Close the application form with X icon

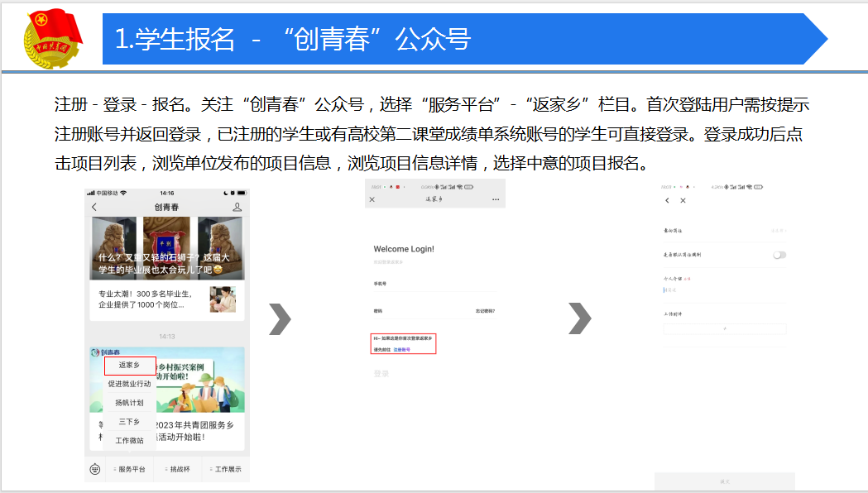tap(683, 200)
